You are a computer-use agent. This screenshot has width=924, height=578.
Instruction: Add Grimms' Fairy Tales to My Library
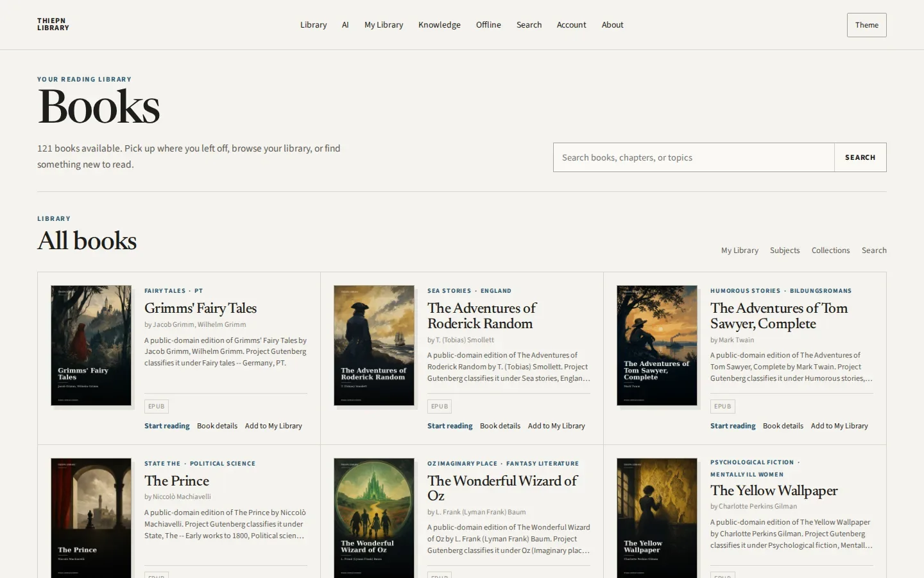(x=273, y=426)
